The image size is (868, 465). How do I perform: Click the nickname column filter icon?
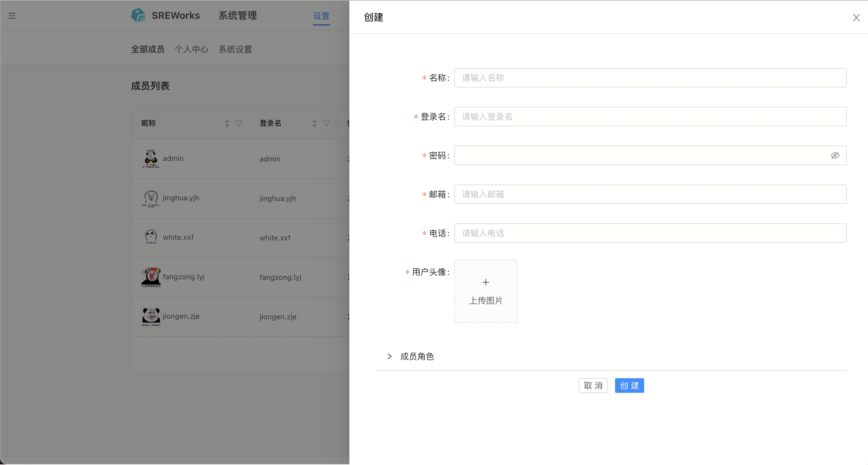click(x=239, y=124)
